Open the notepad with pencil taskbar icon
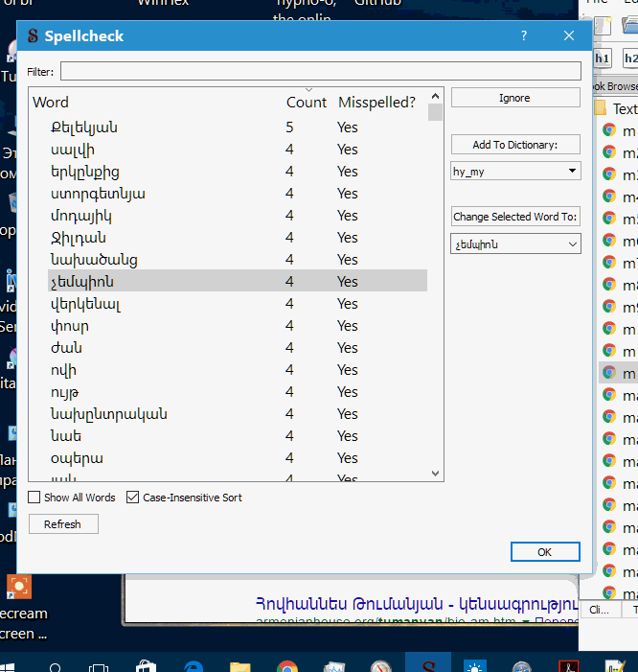 (x=615, y=666)
